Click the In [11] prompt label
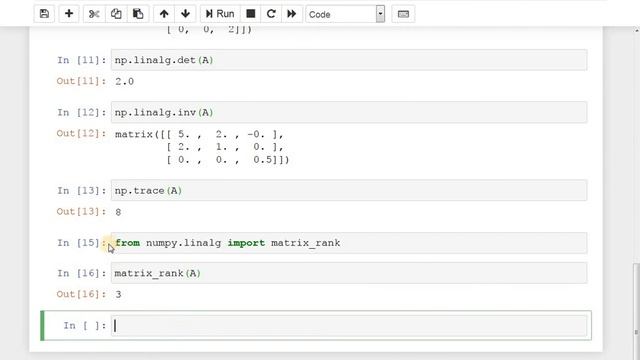This screenshot has height=360, width=640. [x=82, y=60]
